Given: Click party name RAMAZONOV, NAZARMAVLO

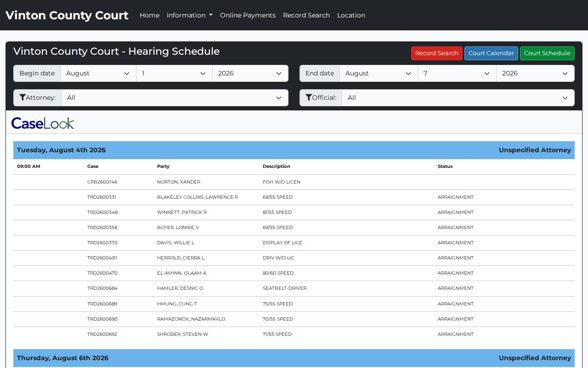Looking at the screenshot, I should coord(191,319).
